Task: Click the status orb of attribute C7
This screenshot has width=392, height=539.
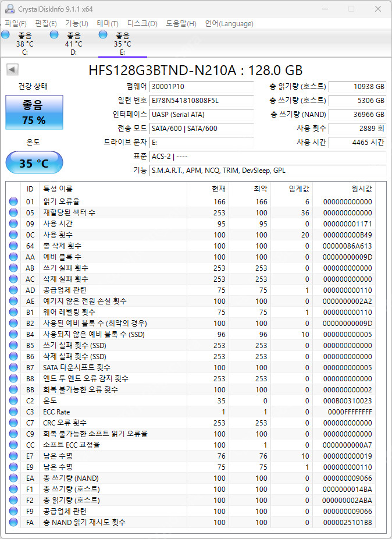Action: (13, 423)
